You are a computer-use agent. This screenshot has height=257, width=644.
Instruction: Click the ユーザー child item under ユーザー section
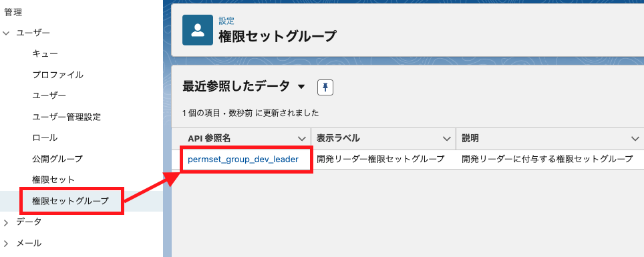pos(49,96)
